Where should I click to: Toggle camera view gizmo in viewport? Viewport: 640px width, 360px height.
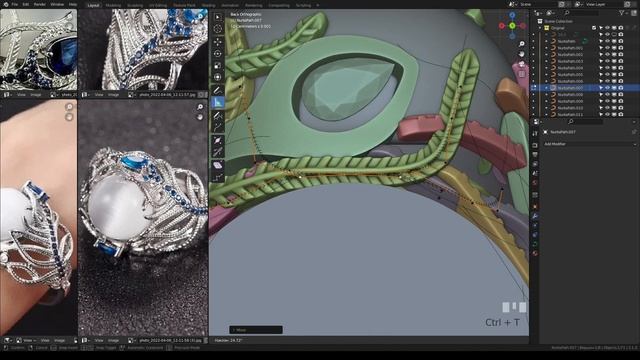(522, 64)
